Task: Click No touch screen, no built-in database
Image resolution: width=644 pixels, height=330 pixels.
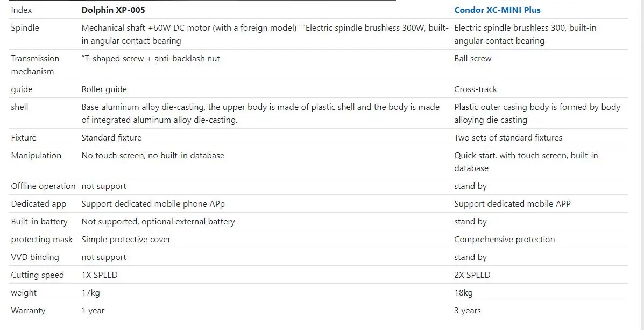Action: pyautogui.click(x=153, y=155)
